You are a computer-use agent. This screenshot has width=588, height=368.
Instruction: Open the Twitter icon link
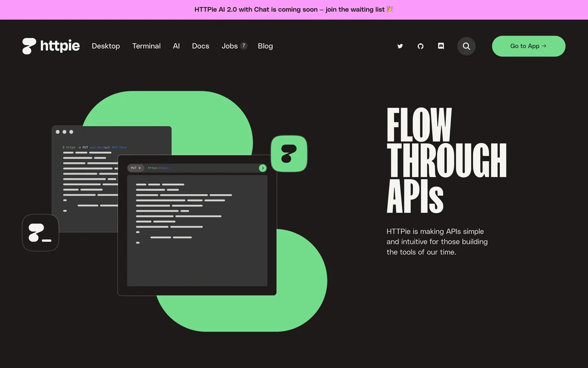tap(400, 46)
